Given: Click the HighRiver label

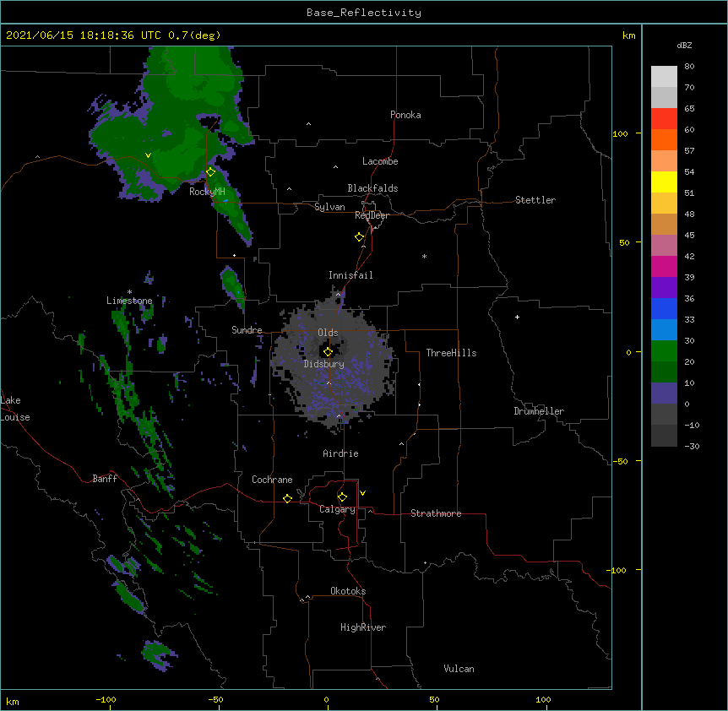Looking at the screenshot, I should (363, 627).
